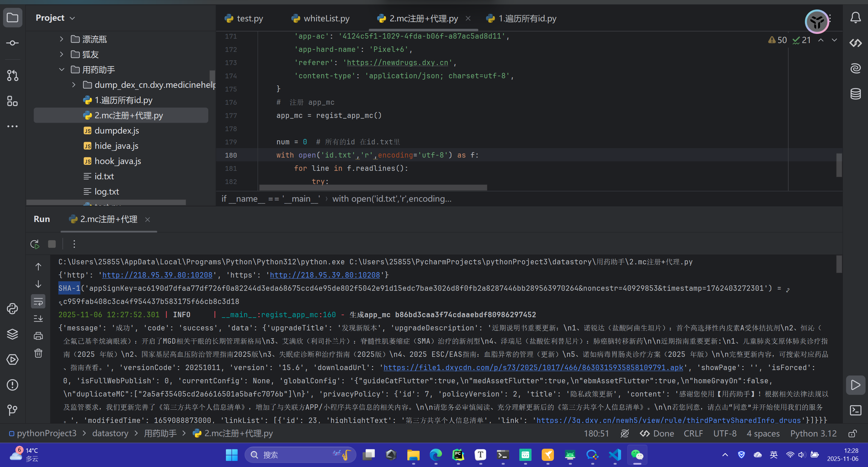Image resolution: width=868 pixels, height=467 pixels.
Task: Click the Rerun icon in Run toolbar
Action: [35, 244]
